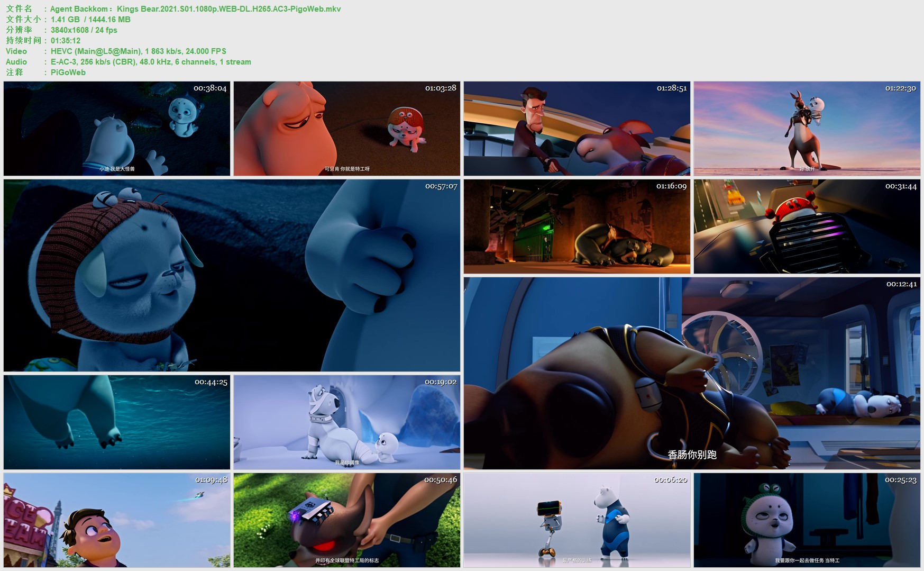Click the file name ending in PigoWeb.mkv
Image resolution: width=924 pixels, height=571 pixels.
tap(195, 9)
